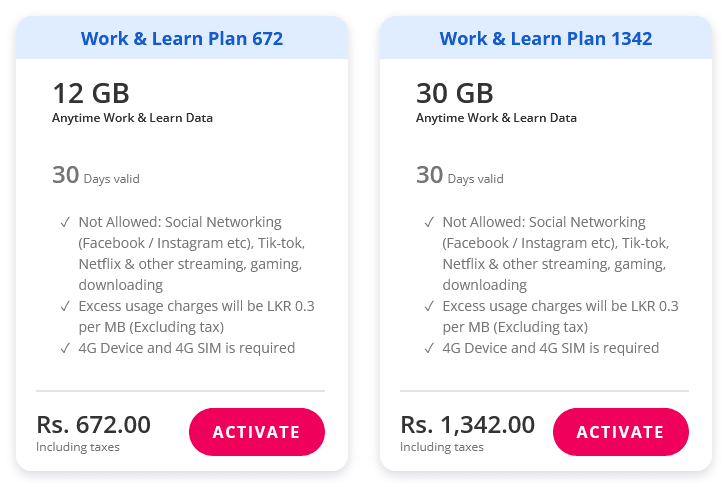The image size is (728, 487).
Task: Click the Not Allowed checkmark in Plan 672
Action: (65, 222)
